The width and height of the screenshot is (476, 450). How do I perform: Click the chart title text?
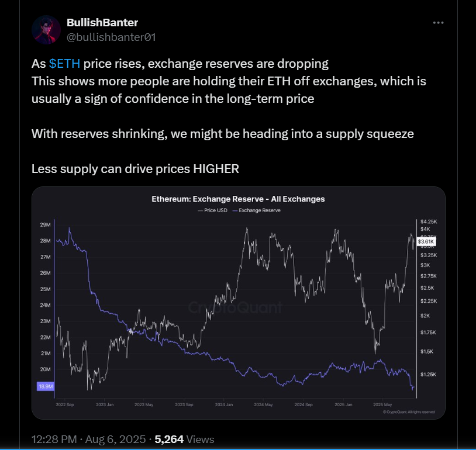click(239, 199)
